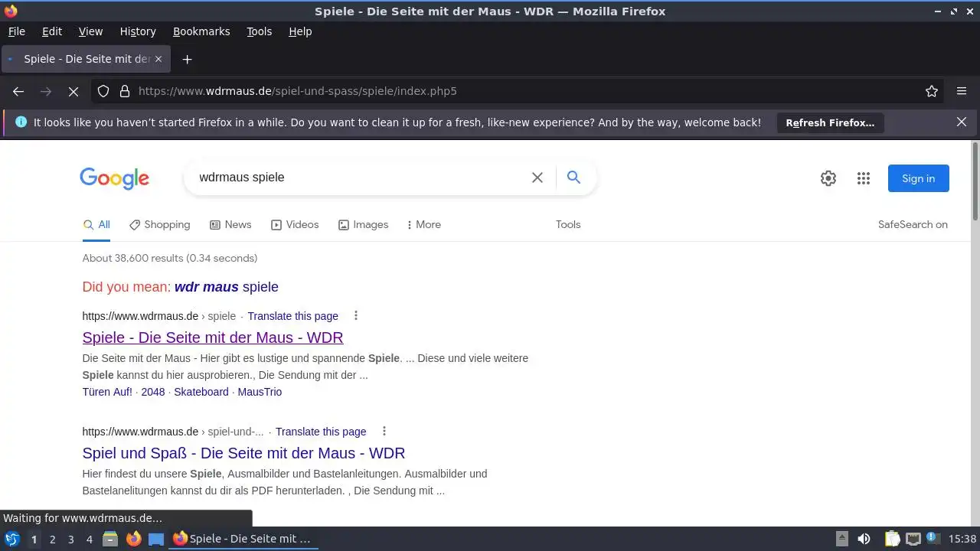Open the Bookmarks menu

pyautogui.click(x=201, y=31)
